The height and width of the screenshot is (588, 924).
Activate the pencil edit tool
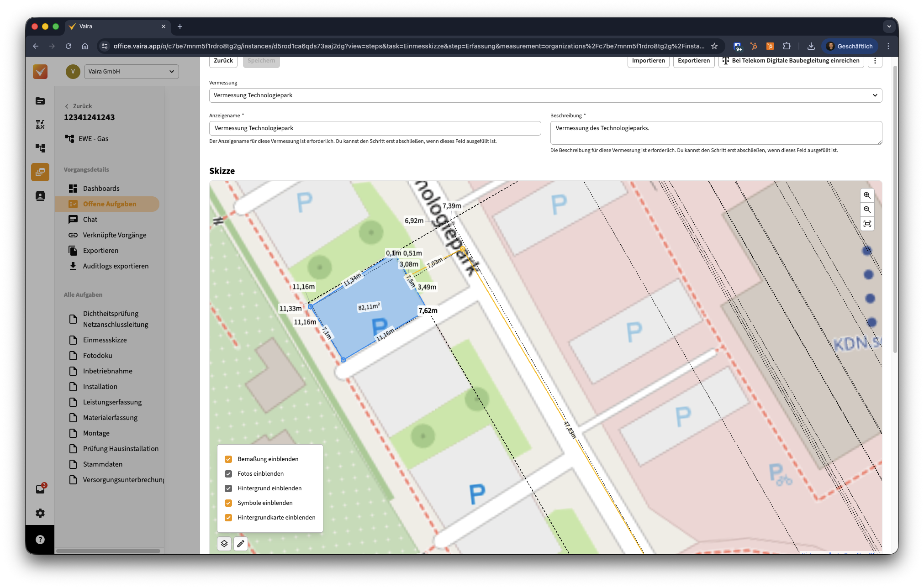(241, 543)
